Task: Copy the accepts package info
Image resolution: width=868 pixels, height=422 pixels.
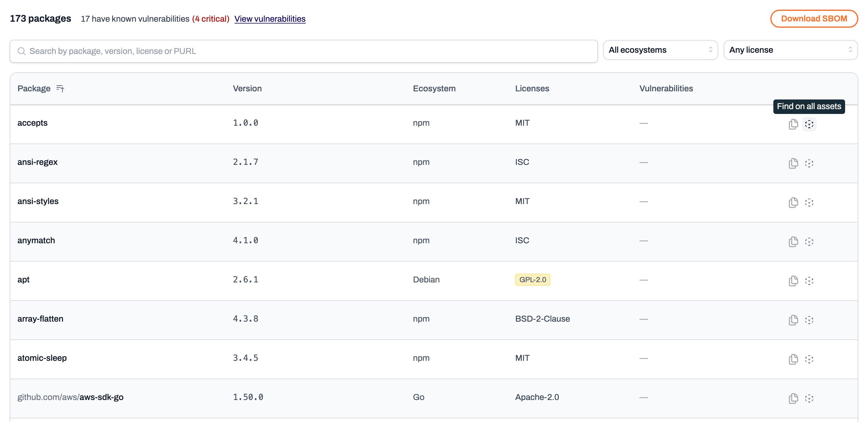Action: click(x=793, y=124)
